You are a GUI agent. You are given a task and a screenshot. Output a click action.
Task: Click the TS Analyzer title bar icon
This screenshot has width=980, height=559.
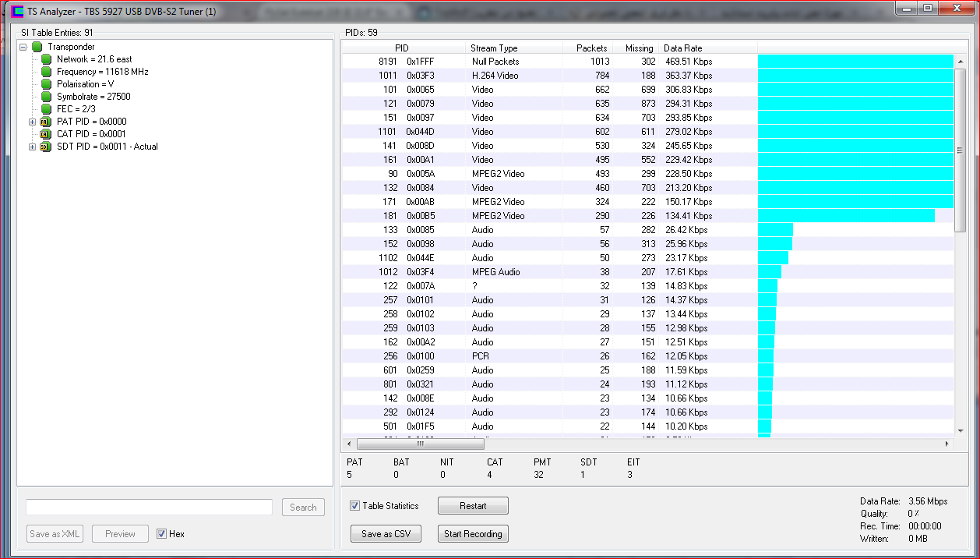point(17,11)
